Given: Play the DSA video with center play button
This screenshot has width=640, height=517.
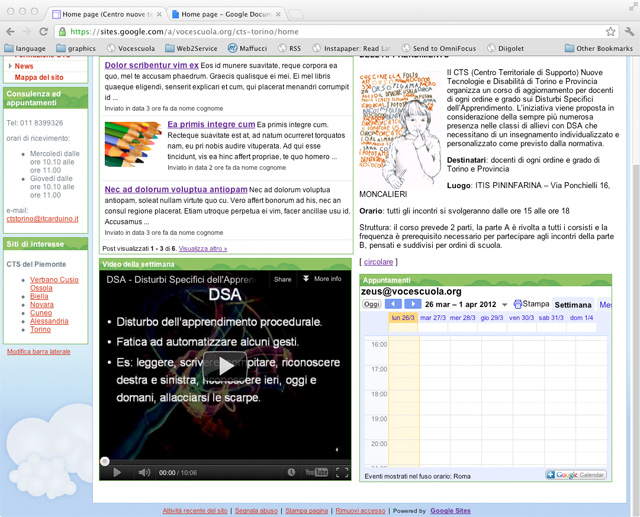Looking at the screenshot, I should pyautogui.click(x=226, y=366).
